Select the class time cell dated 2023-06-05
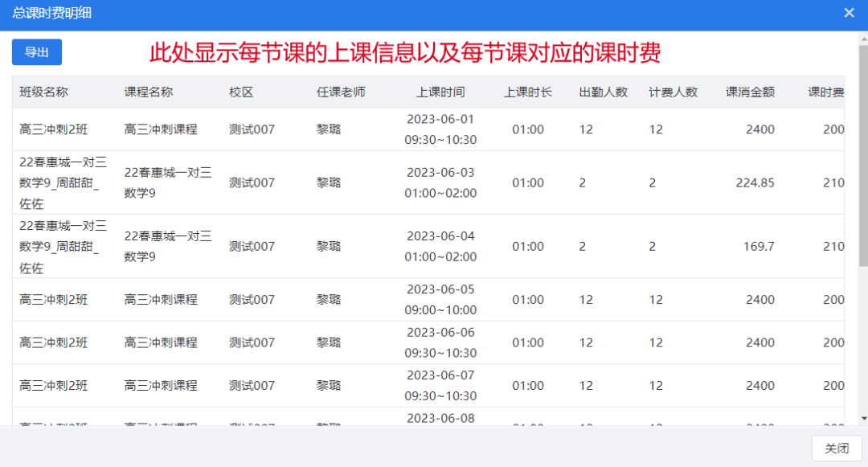This screenshot has width=868, height=467. point(440,300)
